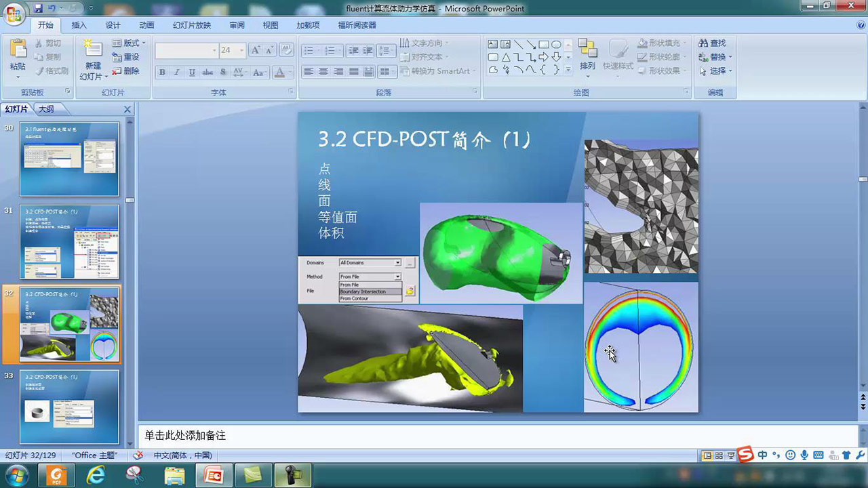Click the New Slide (新建幻灯片) icon
This screenshot has height=488, width=868.
tap(92, 49)
